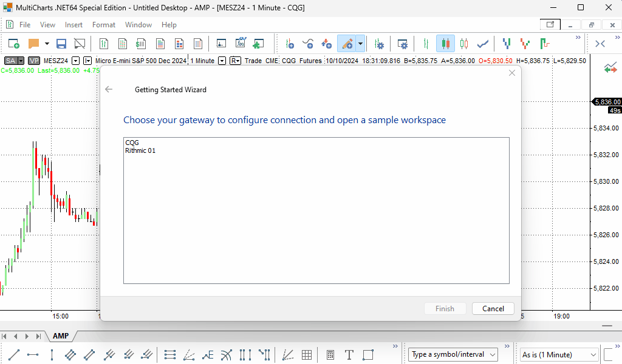
Task: Expand the drawing toolbar overflow chevron
Action: pos(395,346)
